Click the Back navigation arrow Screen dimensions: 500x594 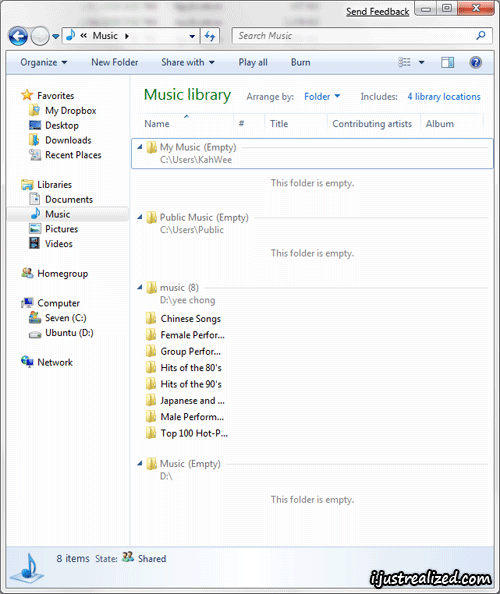coord(18,36)
